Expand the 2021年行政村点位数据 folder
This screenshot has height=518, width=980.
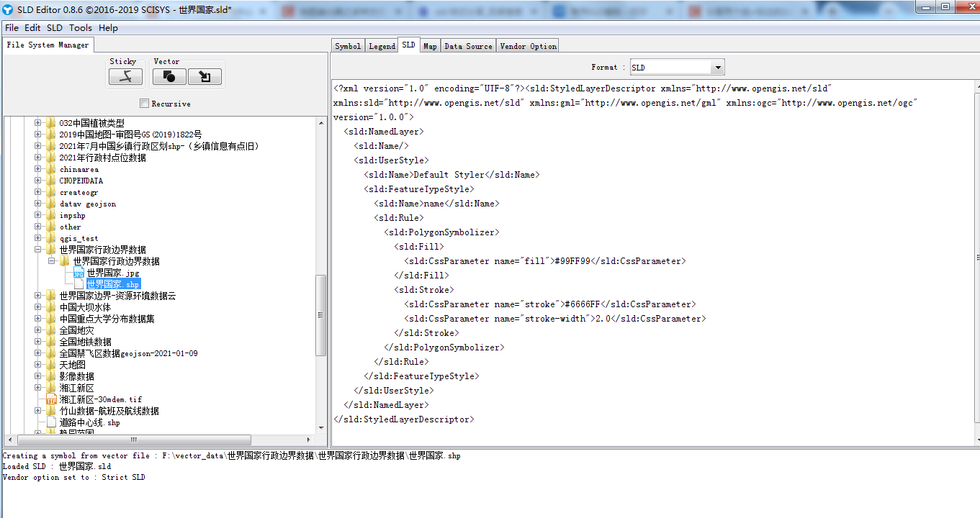coord(38,158)
